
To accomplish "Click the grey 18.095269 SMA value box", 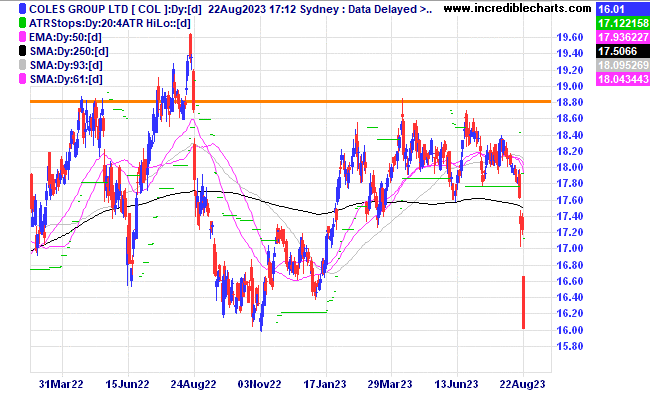I will [622, 65].
